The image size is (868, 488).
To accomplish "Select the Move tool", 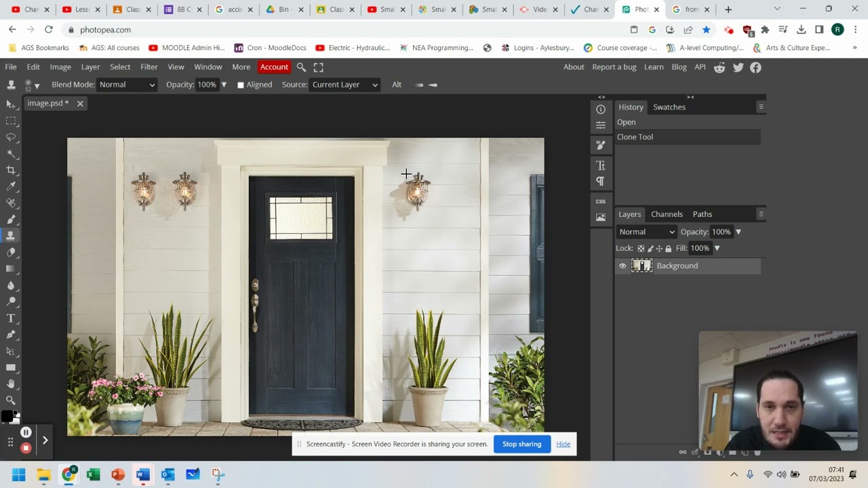I will (x=11, y=104).
